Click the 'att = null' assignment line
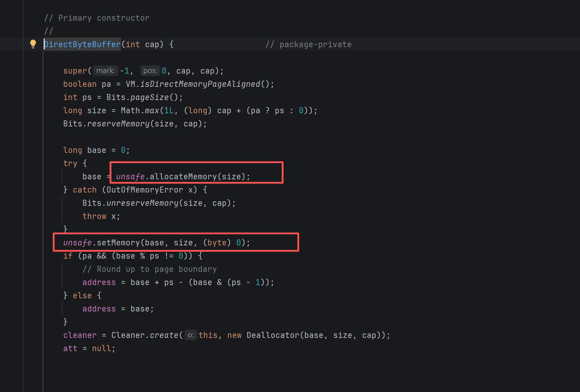Screen dimensions: 580x392 point(89,348)
